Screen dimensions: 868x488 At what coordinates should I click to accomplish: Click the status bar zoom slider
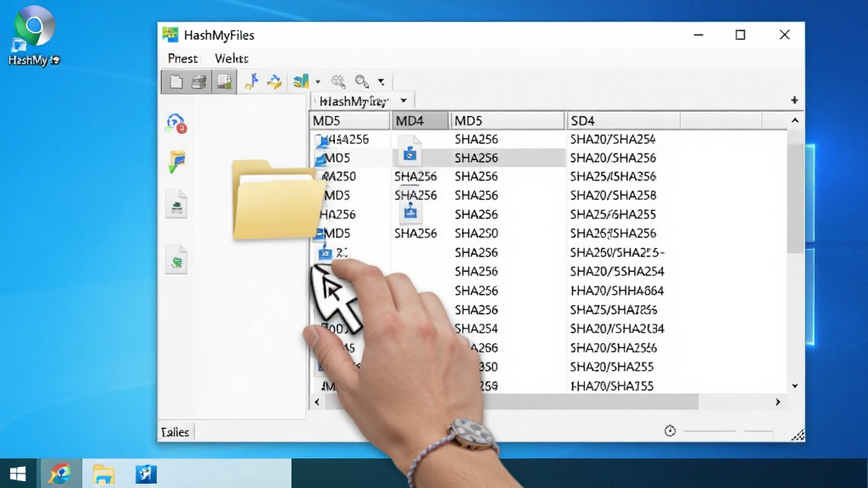click(x=728, y=430)
